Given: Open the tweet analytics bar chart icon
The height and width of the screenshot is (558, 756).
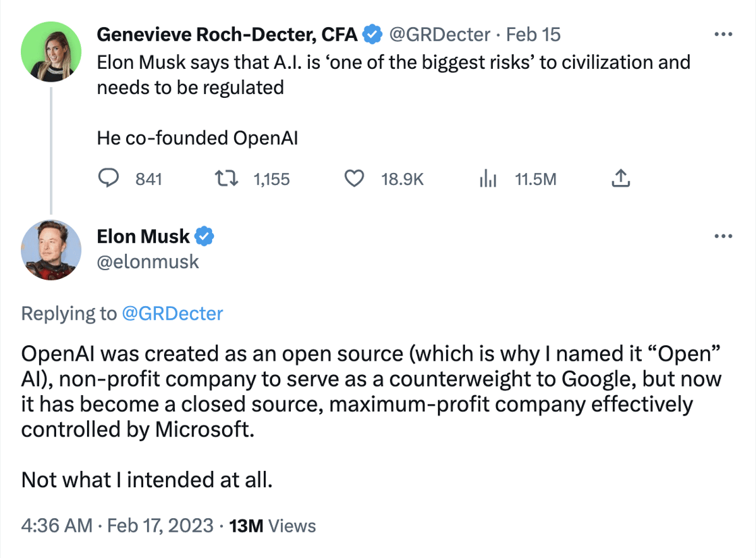Looking at the screenshot, I should point(487,178).
